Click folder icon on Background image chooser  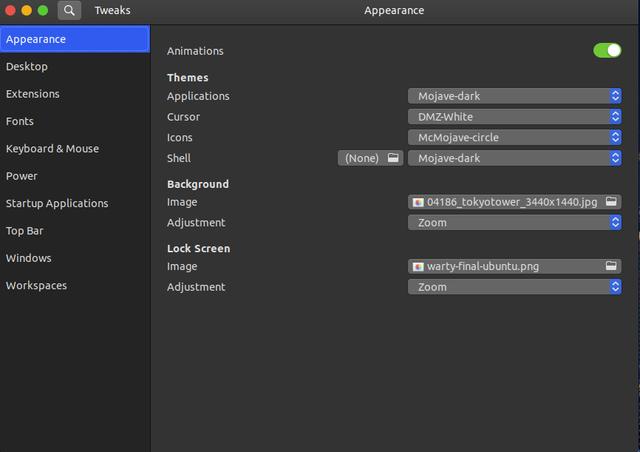point(611,201)
